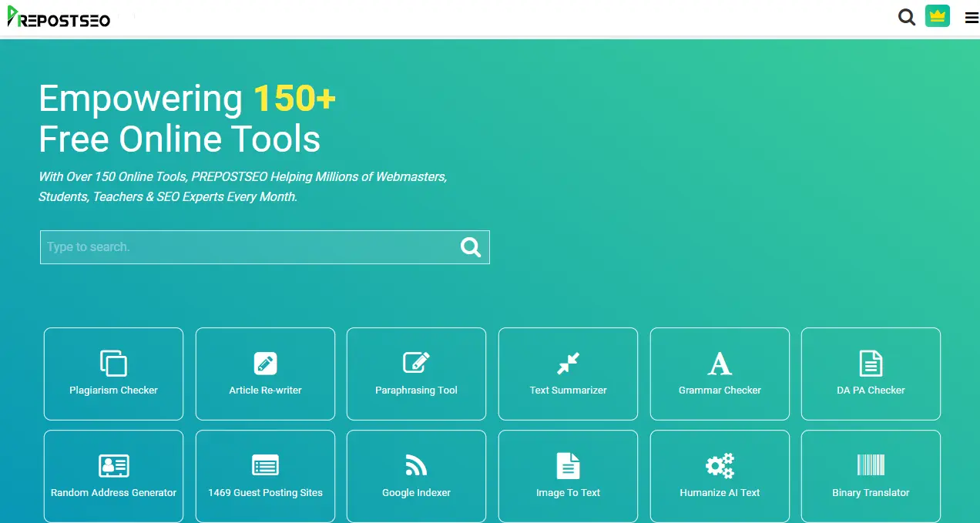The image size is (980, 523).
Task: Click the Image To Text file icon
Action: click(x=568, y=465)
